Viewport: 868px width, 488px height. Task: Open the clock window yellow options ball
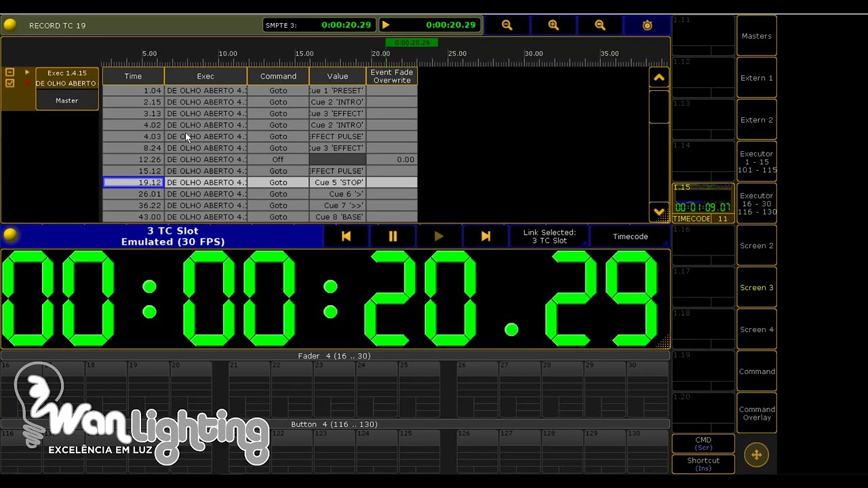(x=10, y=236)
